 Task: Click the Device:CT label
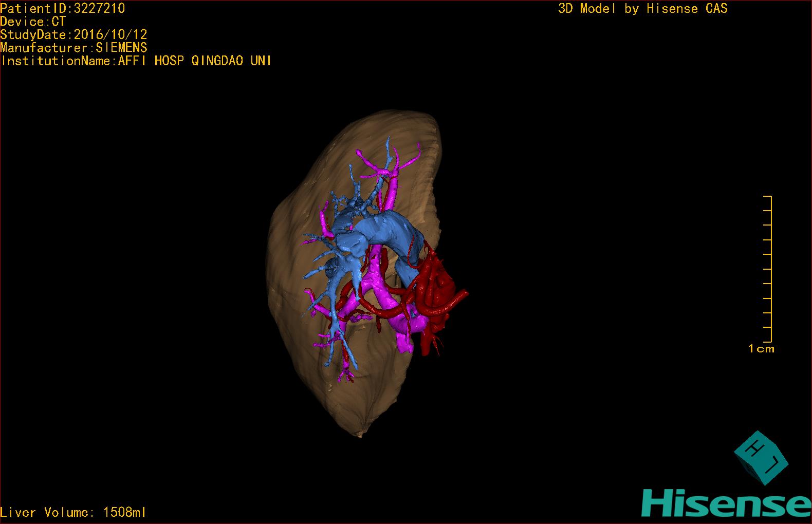(33, 22)
